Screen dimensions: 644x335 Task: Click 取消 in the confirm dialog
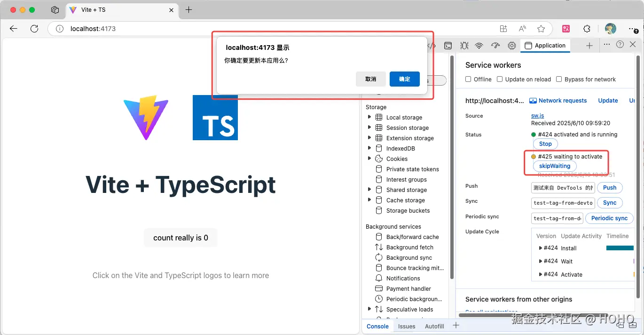(x=371, y=79)
